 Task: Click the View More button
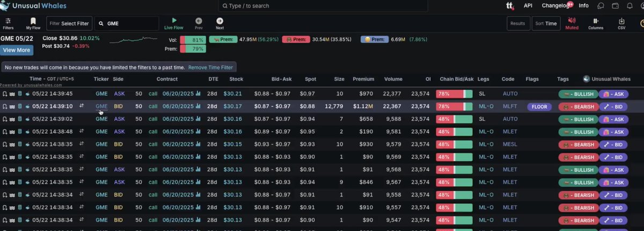pyautogui.click(x=17, y=50)
